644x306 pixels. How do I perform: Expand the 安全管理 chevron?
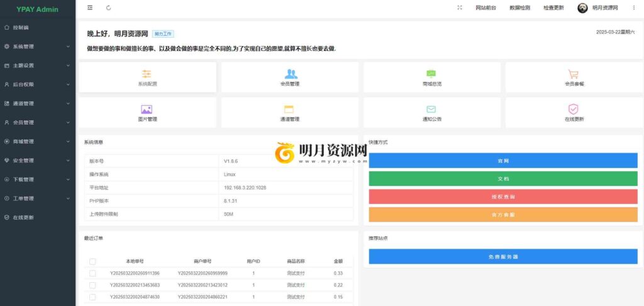point(68,161)
